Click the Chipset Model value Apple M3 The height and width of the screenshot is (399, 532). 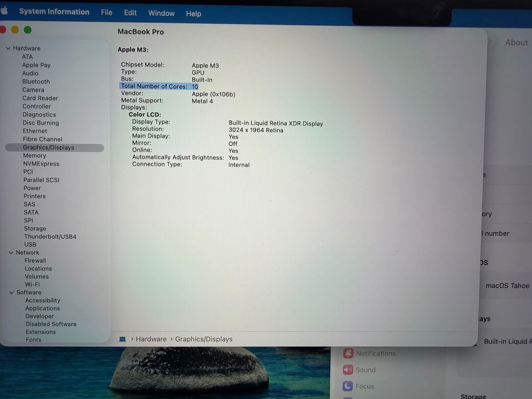tap(205, 66)
